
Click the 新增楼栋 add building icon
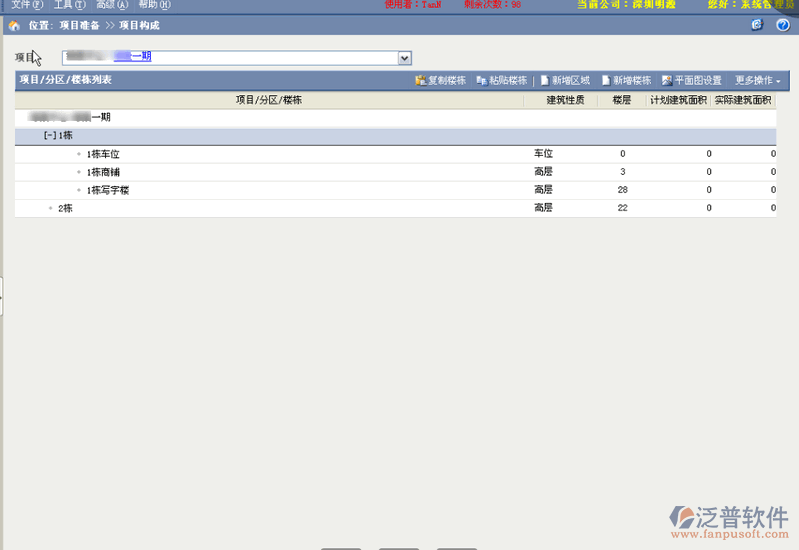click(606, 80)
